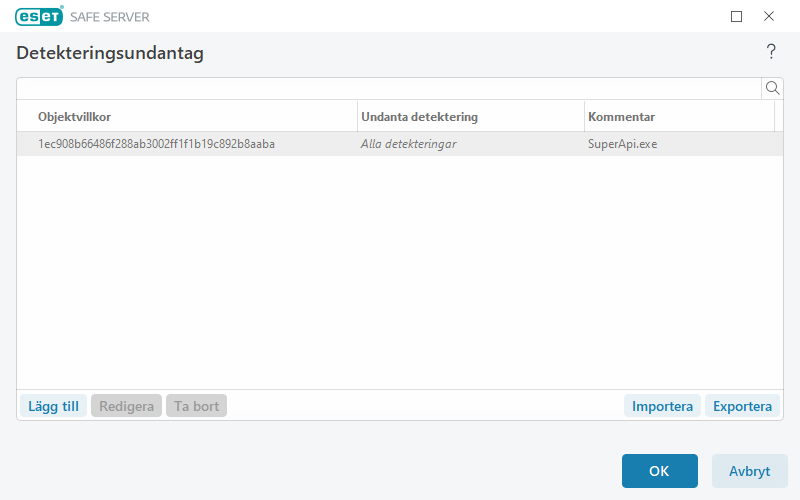Cancel with the Avbryt button
Viewport: 800px width, 500px height.
tap(749, 471)
